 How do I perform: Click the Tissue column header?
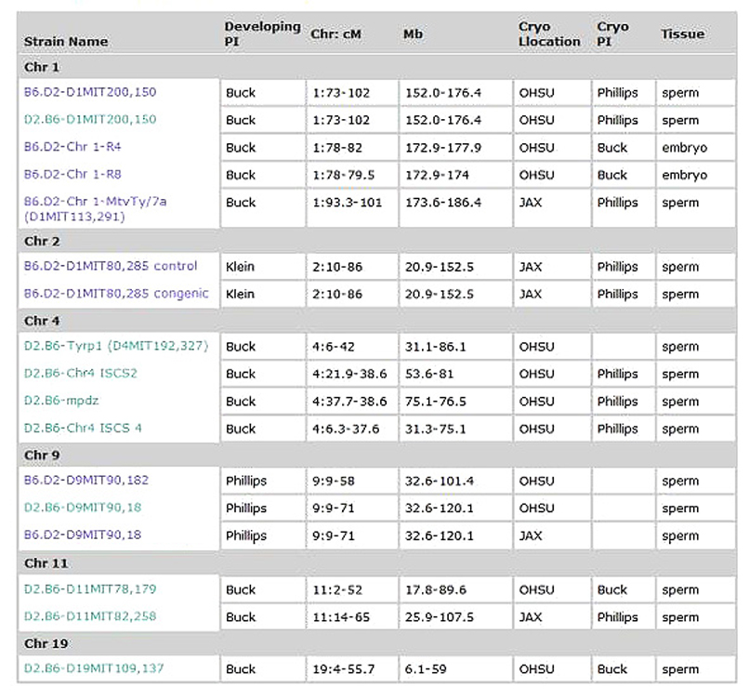click(x=682, y=34)
